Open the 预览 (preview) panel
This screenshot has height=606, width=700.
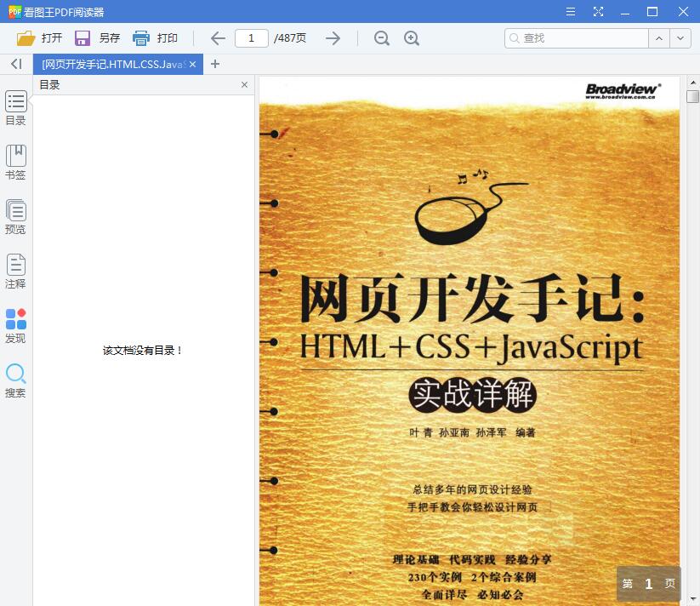coord(15,215)
